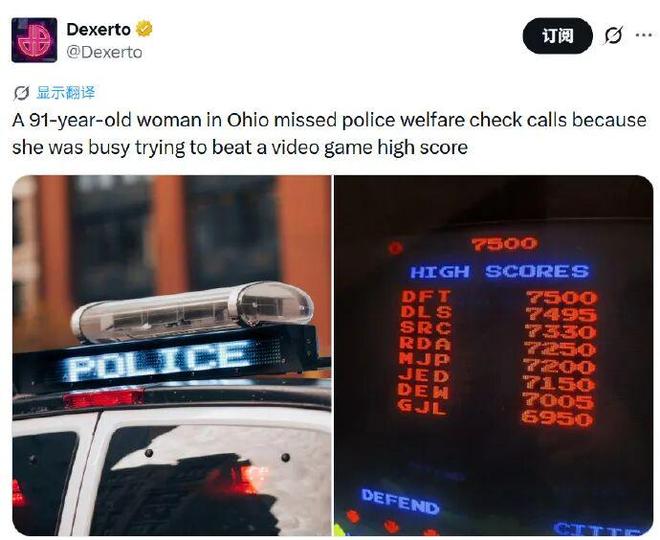Click the red light on police car roof
The width and height of the screenshot is (660, 540).
(x=104, y=398)
